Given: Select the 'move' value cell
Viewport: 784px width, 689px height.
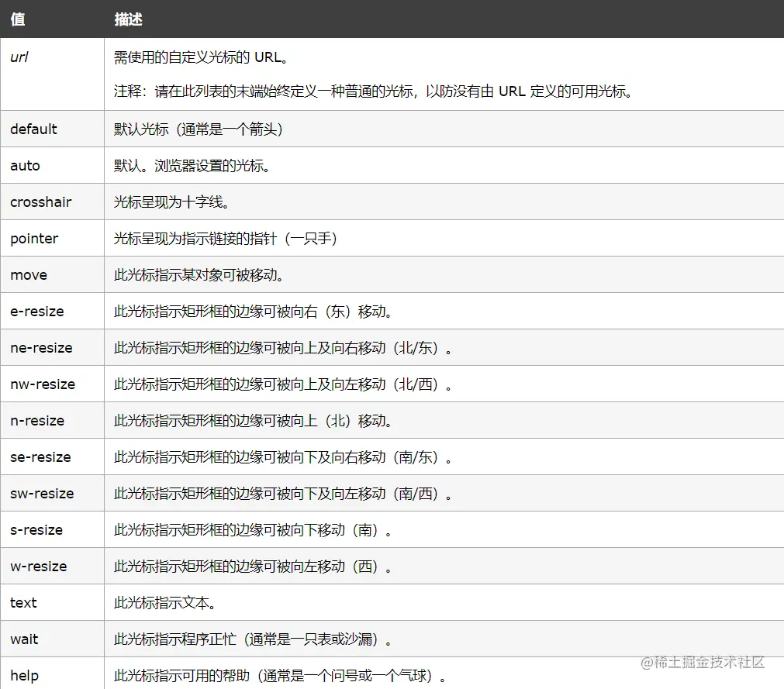Looking at the screenshot, I should click(52, 275).
